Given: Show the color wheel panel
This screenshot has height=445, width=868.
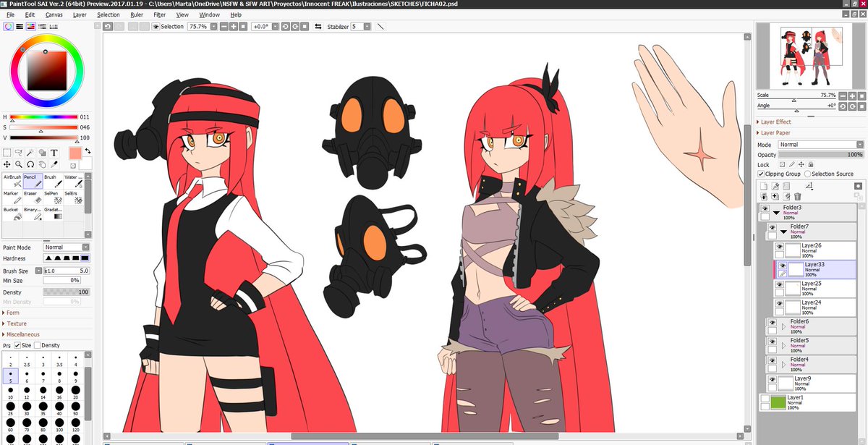Looking at the screenshot, I should (7, 26).
